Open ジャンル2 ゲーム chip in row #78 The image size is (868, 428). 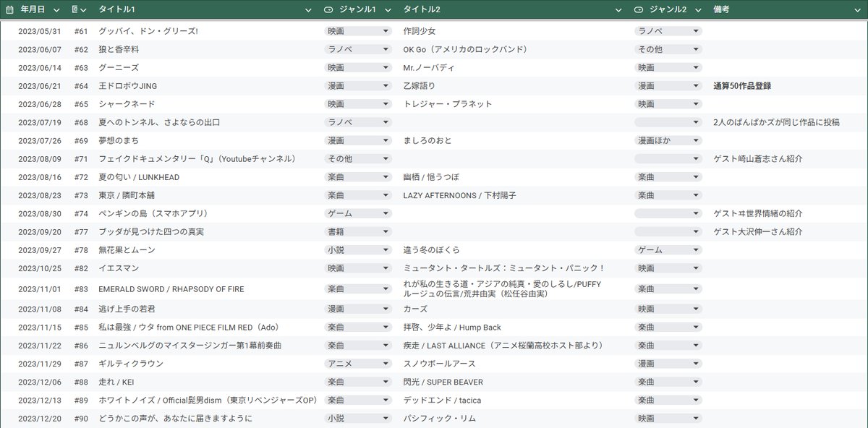tap(668, 249)
